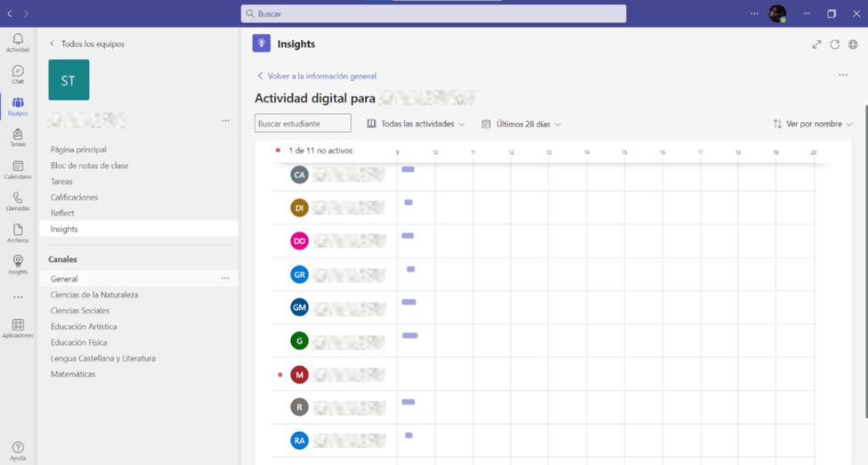Go back to Todos los equipos
Image resolution: width=868 pixels, height=465 pixels.
87,44
